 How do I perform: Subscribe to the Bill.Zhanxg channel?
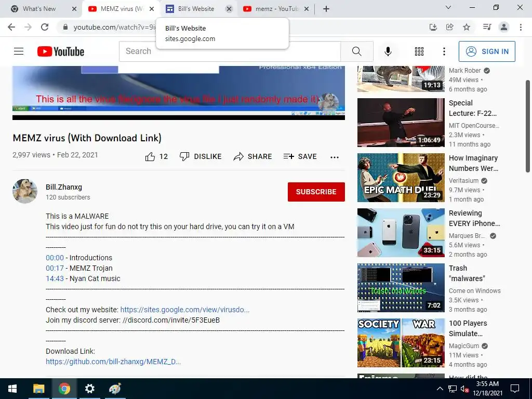point(316,192)
